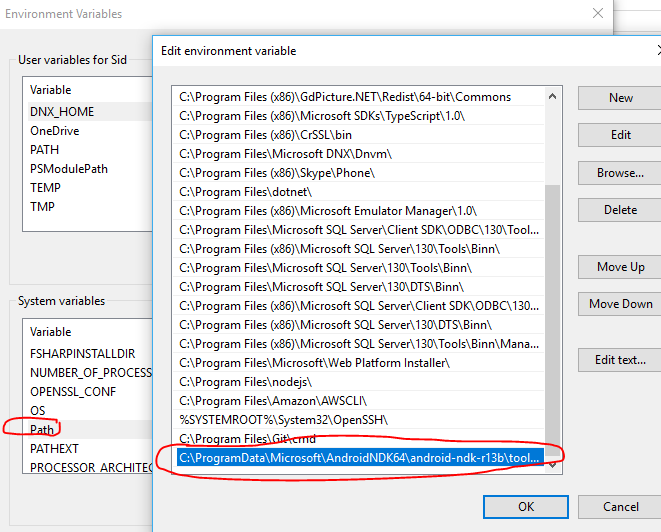Select Path in system variables list
The image size is (661, 532).
(x=89, y=430)
